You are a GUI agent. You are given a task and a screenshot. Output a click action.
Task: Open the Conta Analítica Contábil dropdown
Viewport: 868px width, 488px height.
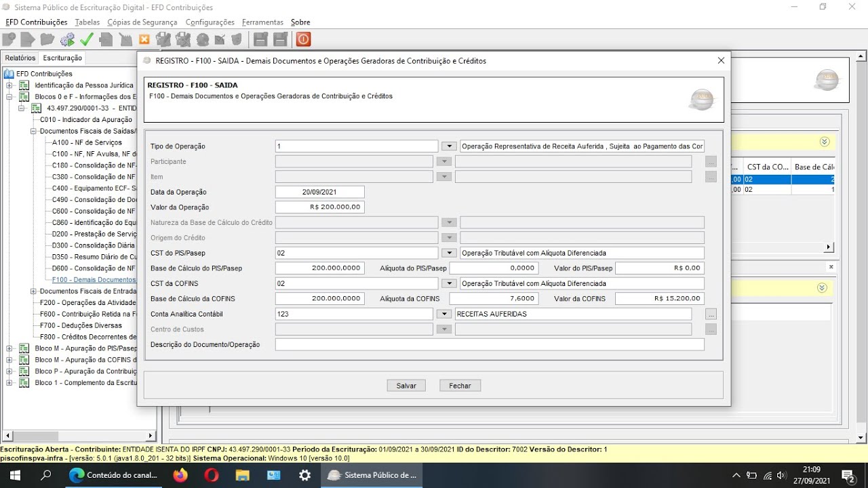(x=443, y=314)
